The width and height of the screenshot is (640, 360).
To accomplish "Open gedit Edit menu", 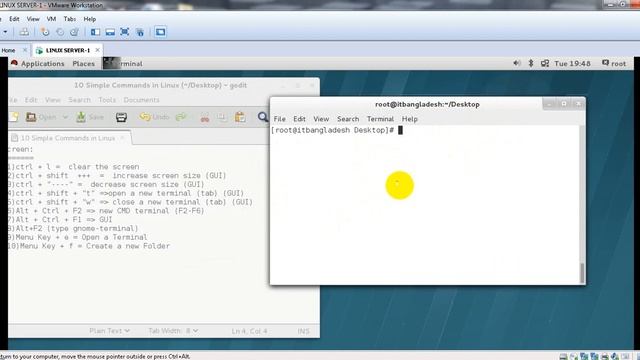I will 31,100.
